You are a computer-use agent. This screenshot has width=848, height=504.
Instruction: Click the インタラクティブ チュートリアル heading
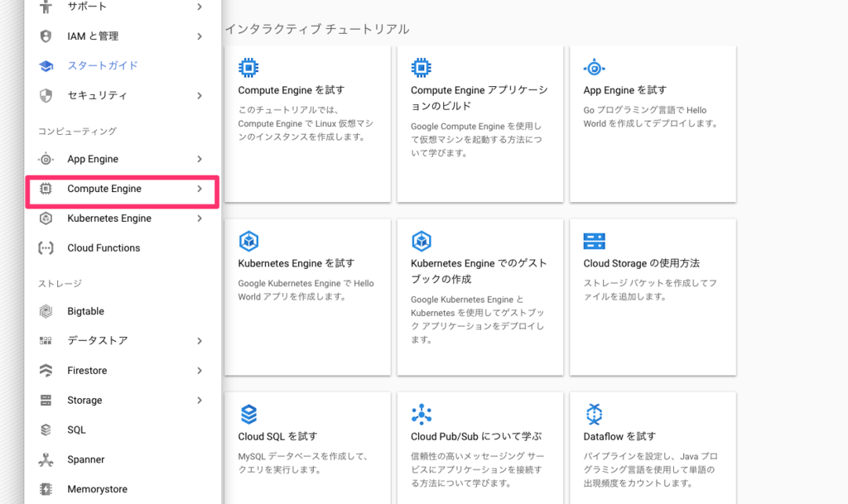317,29
